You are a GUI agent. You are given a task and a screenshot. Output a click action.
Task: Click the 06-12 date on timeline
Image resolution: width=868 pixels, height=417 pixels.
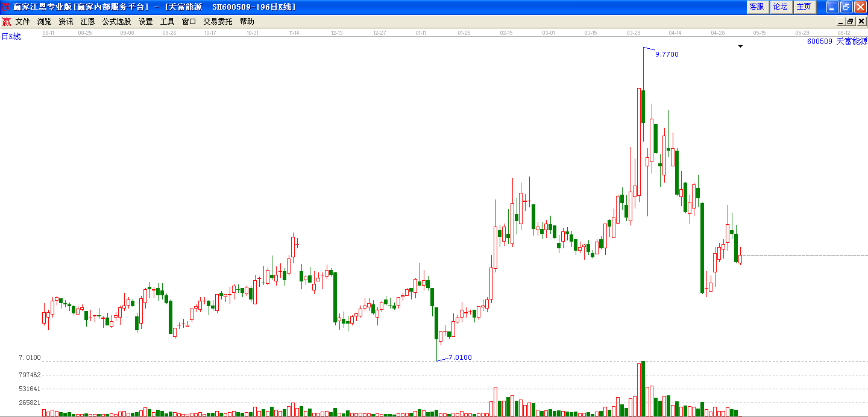pos(844,33)
